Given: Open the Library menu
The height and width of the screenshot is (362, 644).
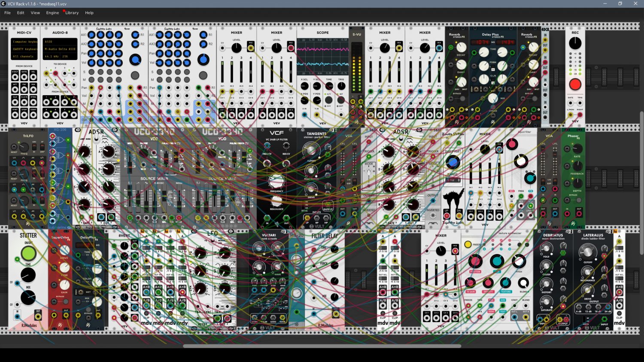Looking at the screenshot, I should click(72, 13).
